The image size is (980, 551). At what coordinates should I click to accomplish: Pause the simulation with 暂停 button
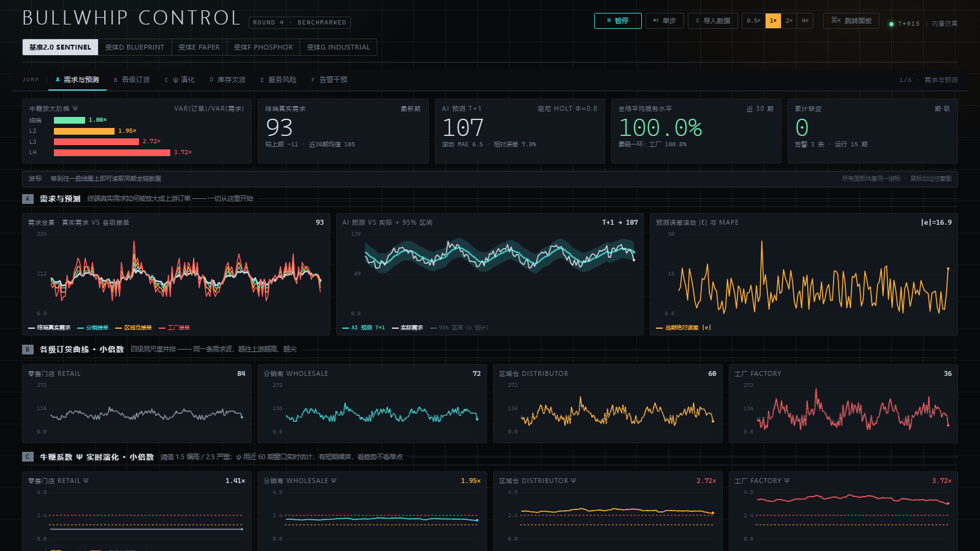617,21
